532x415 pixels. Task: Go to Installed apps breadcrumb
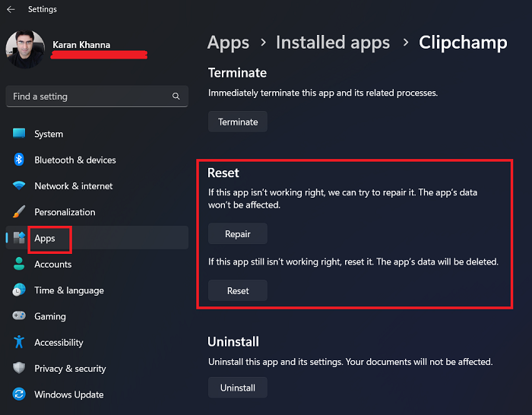[x=333, y=43]
